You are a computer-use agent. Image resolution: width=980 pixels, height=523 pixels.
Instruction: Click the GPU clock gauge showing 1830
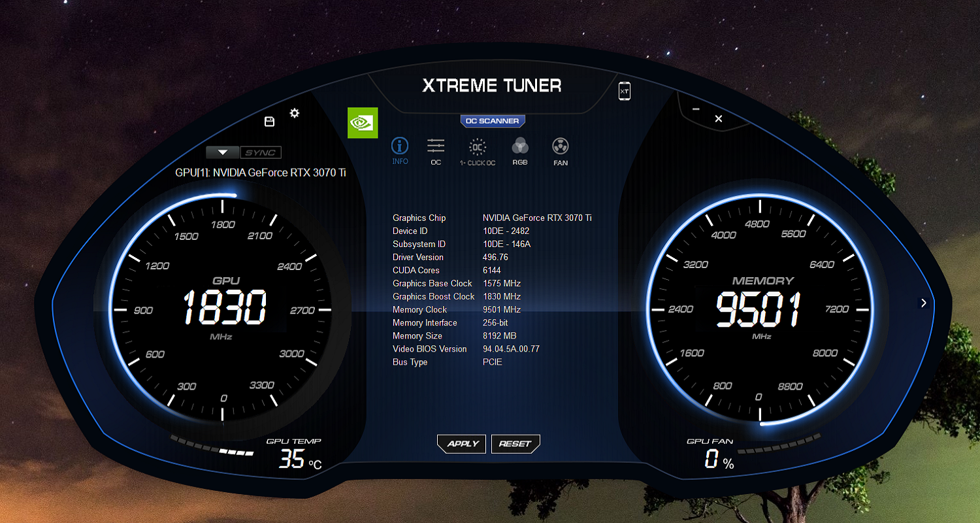click(223, 309)
